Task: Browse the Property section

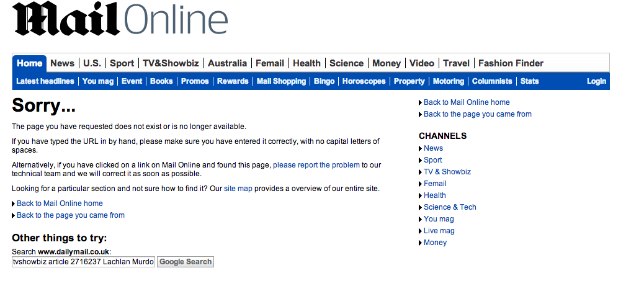Action: (x=409, y=81)
